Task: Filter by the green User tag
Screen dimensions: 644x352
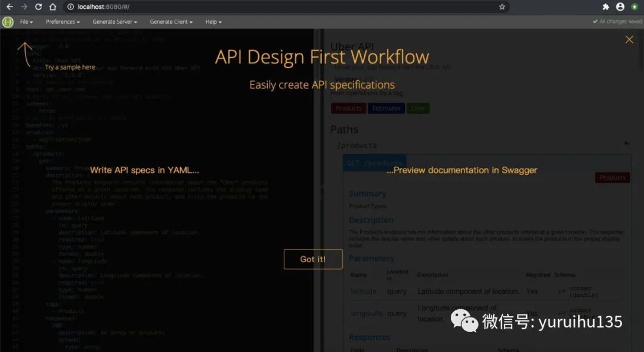Action: coord(418,108)
